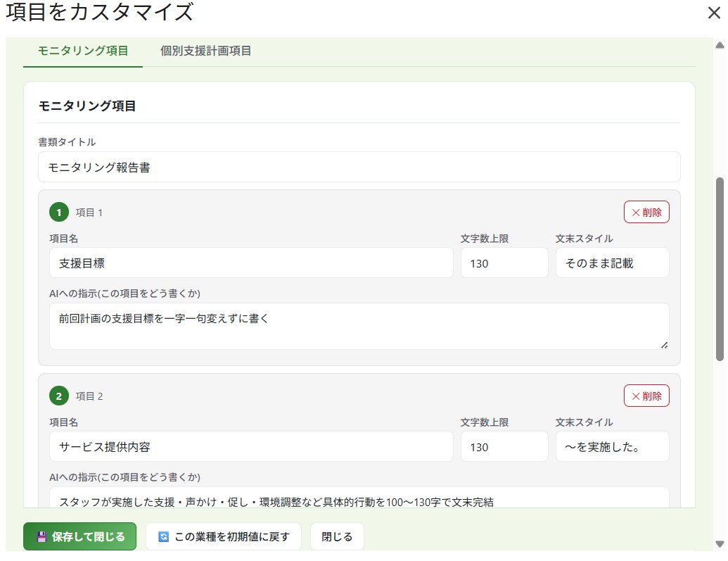This screenshot has width=728, height=561.
Task: Delete 項目 2 with its 削除 button
Action: tap(646, 396)
